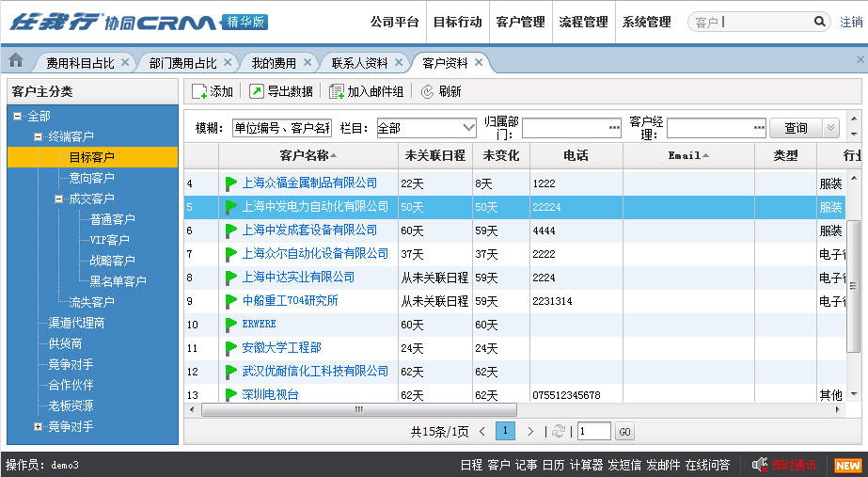
Task: Click the Add to Mail Group (加入邮件组) icon
Action: [x=337, y=91]
